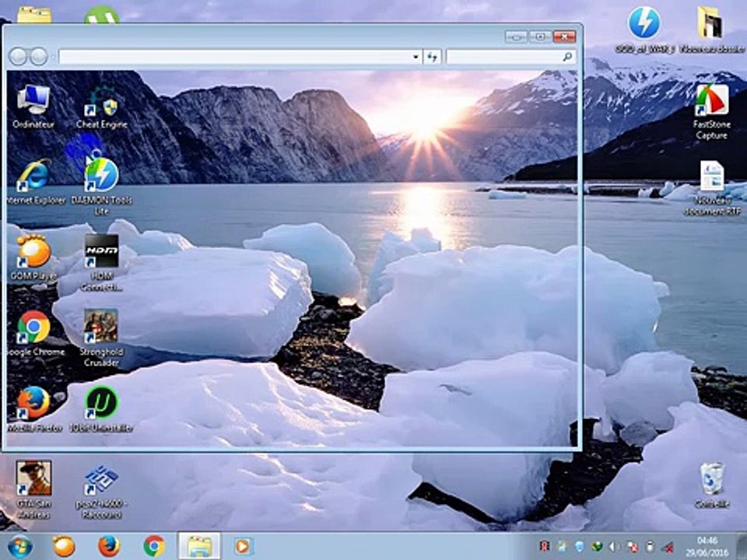Click the red ribbon tray icon
Viewport: 747px width, 560px height.
click(x=545, y=547)
